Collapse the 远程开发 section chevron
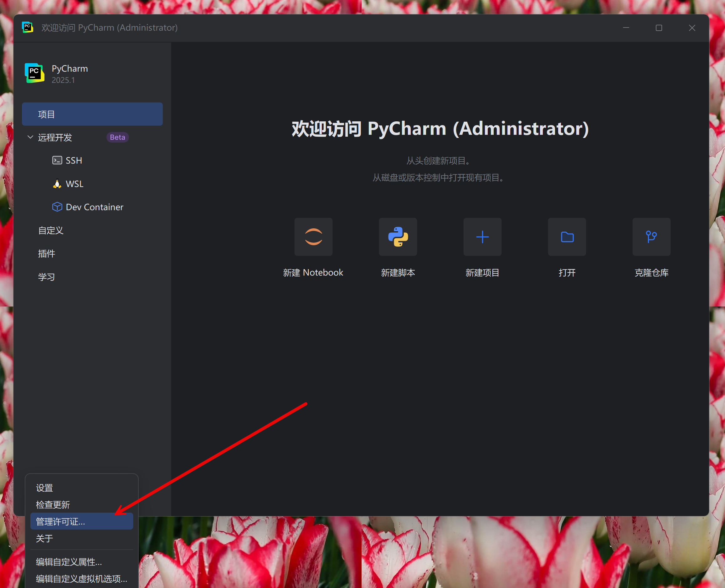The height and width of the screenshot is (588, 725). coord(30,137)
